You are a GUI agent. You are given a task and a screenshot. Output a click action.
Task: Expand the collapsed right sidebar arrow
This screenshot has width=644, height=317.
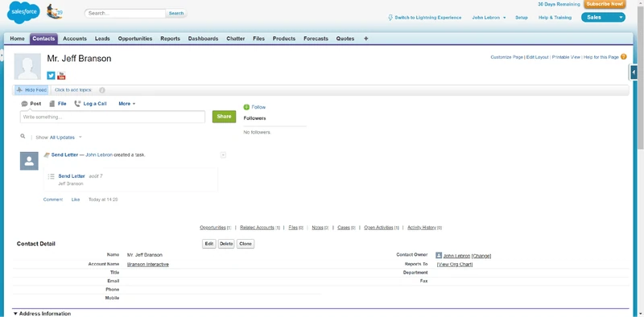click(634, 72)
